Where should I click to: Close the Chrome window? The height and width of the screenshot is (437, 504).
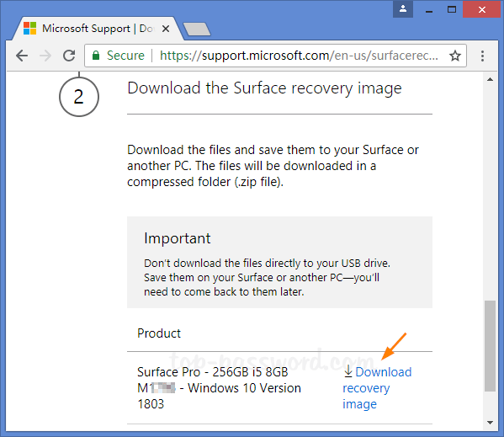click(482, 9)
